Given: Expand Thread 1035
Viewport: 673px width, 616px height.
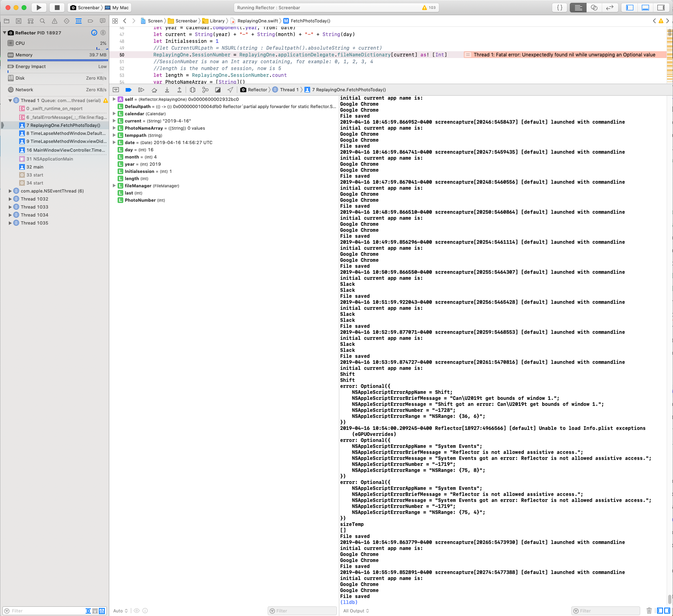Looking at the screenshot, I should pyautogui.click(x=10, y=223).
